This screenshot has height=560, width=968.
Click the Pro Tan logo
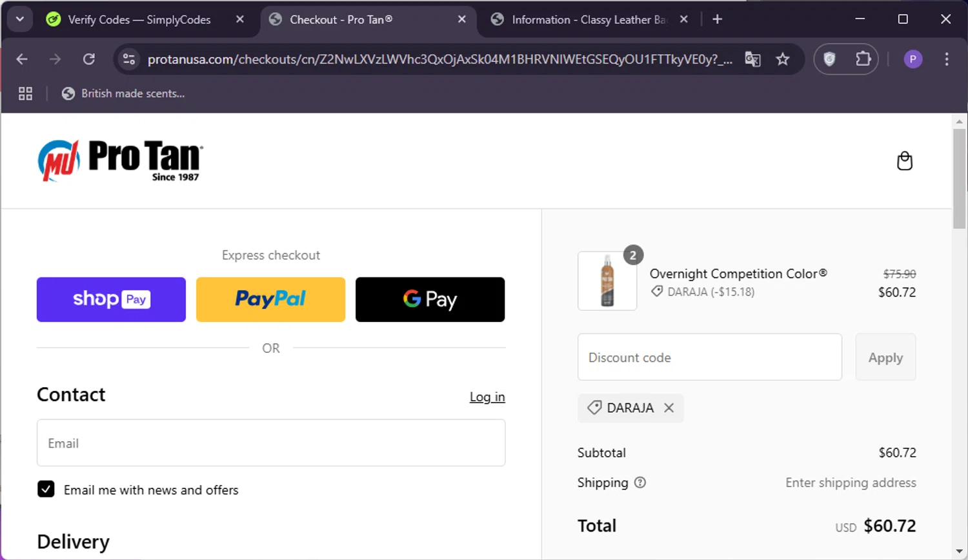(x=121, y=161)
